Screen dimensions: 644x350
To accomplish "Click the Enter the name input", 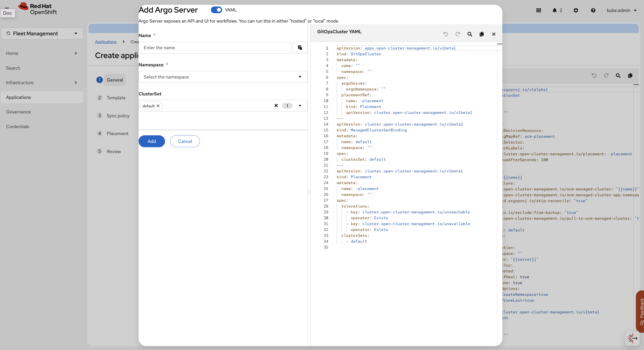I will coord(215,47).
